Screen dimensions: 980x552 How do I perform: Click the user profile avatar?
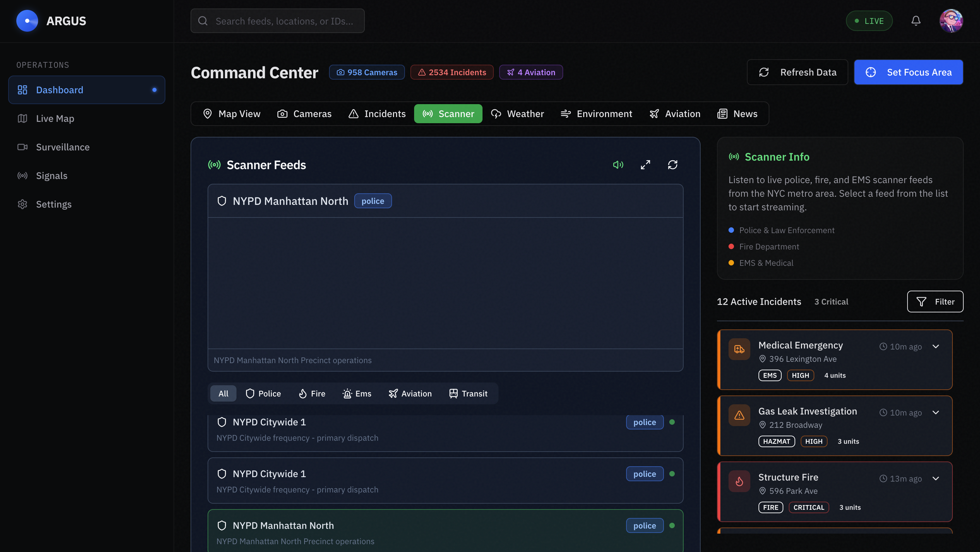pos(951,21)
